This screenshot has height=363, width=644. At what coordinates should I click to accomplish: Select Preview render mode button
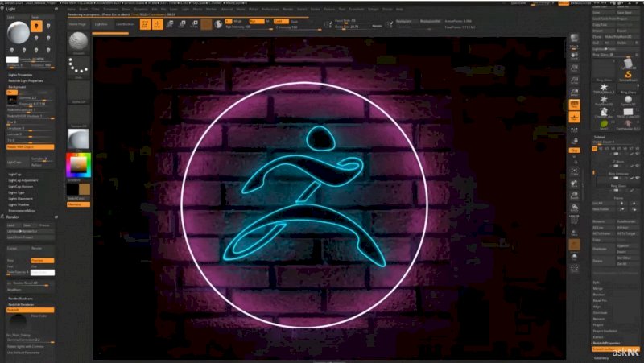43,260
